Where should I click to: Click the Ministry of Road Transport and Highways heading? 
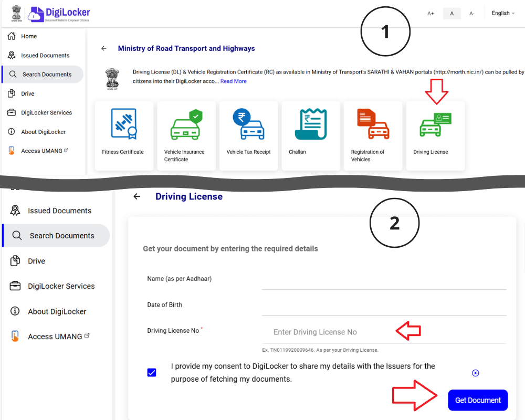pos(186,49)
